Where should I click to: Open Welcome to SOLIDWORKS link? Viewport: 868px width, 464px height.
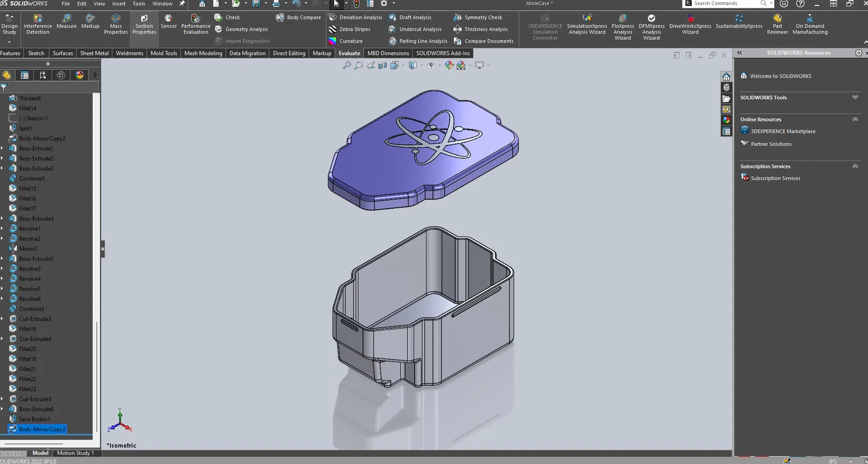(776, 76)
